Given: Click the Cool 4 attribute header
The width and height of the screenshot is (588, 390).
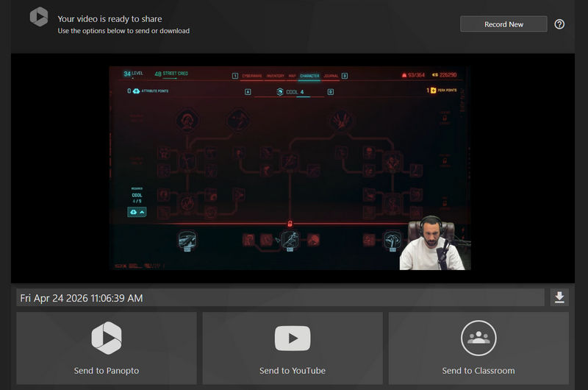Looking at the screenshot, I should pos(290,92).
